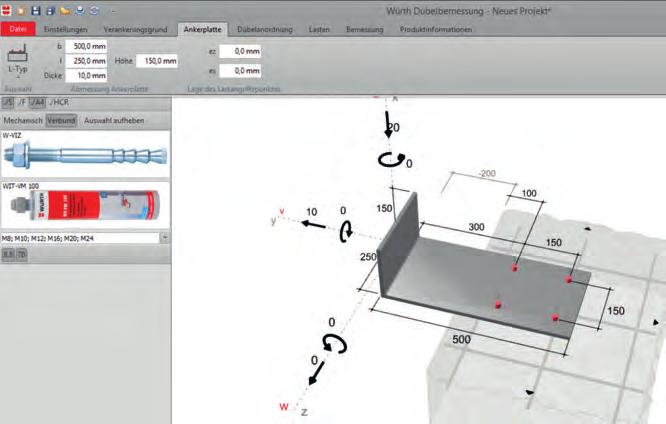The image size is (666, 424).
Task: Click the x-axis force arrow labeled 20
Action: (x=388, y=124)
